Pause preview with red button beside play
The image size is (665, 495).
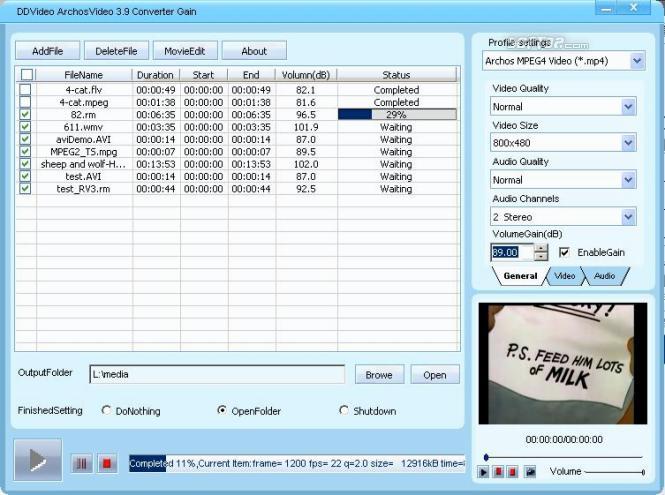point(498,472)
